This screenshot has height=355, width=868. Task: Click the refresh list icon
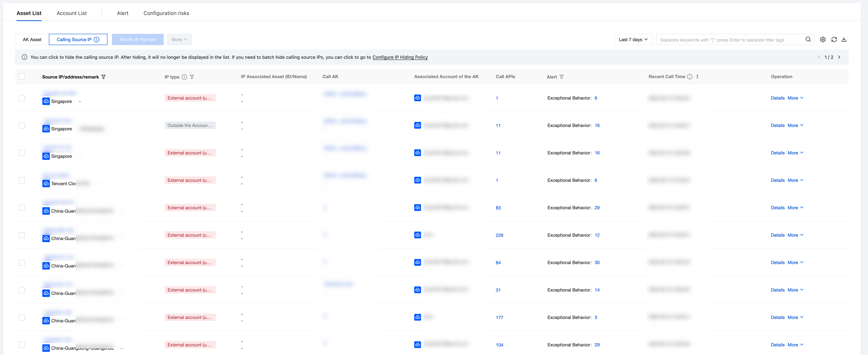[x=834, y=39]
